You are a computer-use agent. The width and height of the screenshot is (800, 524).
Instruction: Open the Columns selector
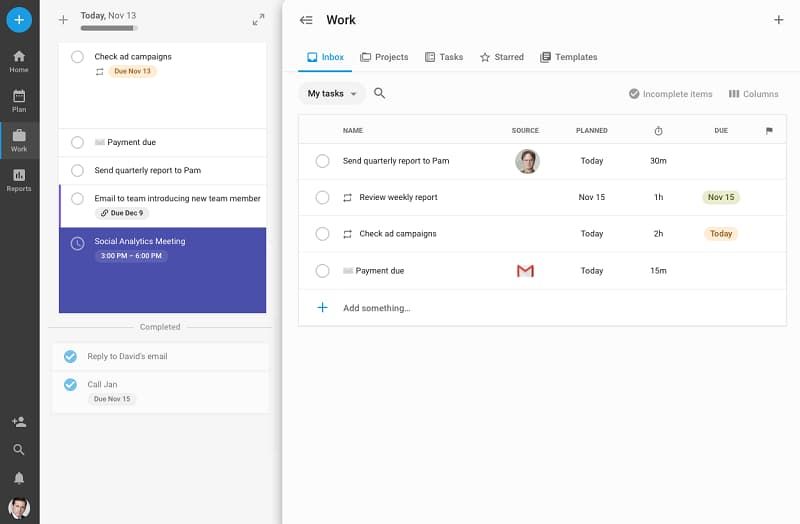[753, 94]
